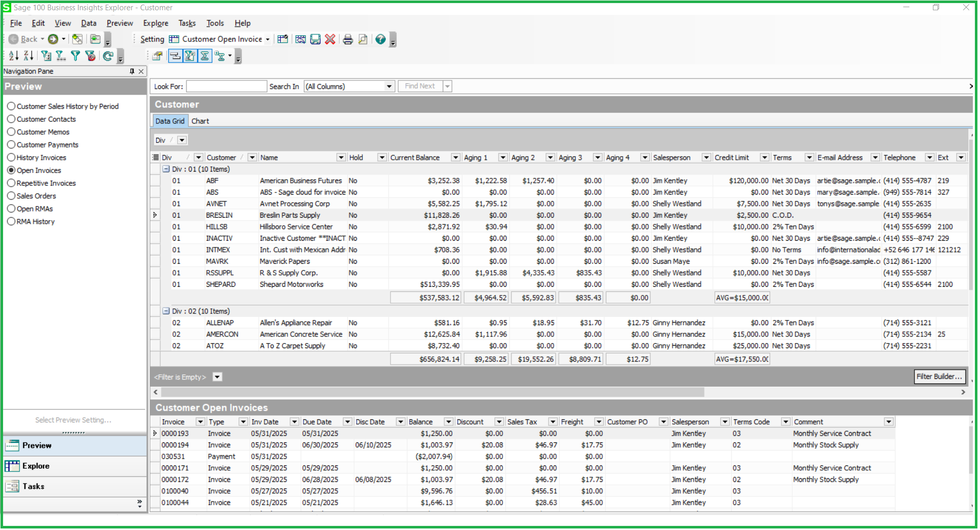Click the Filter Builder button

coord(940,377)
